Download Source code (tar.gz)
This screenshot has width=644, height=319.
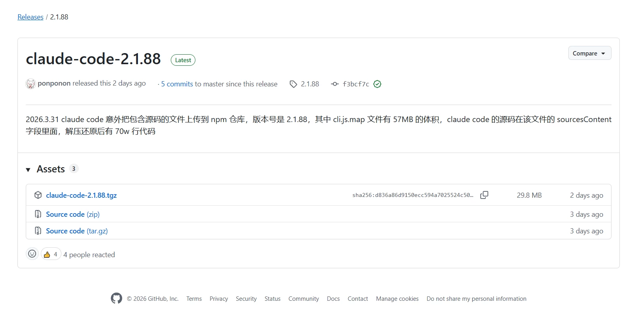77,231
